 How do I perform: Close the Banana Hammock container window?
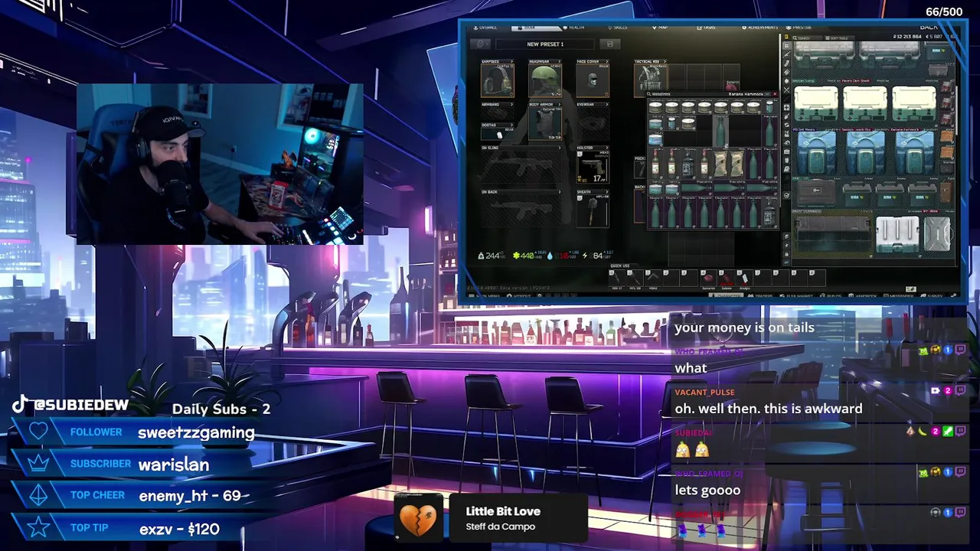[x=775, y=94]
